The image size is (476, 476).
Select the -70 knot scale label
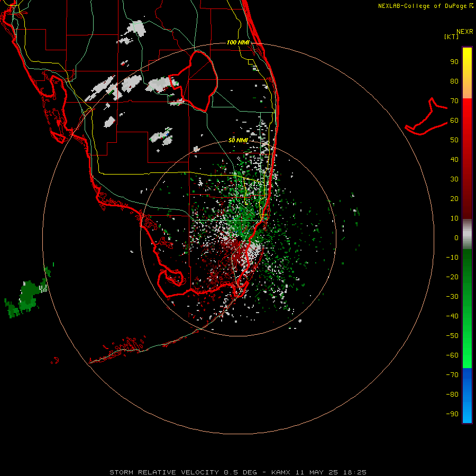452,375
